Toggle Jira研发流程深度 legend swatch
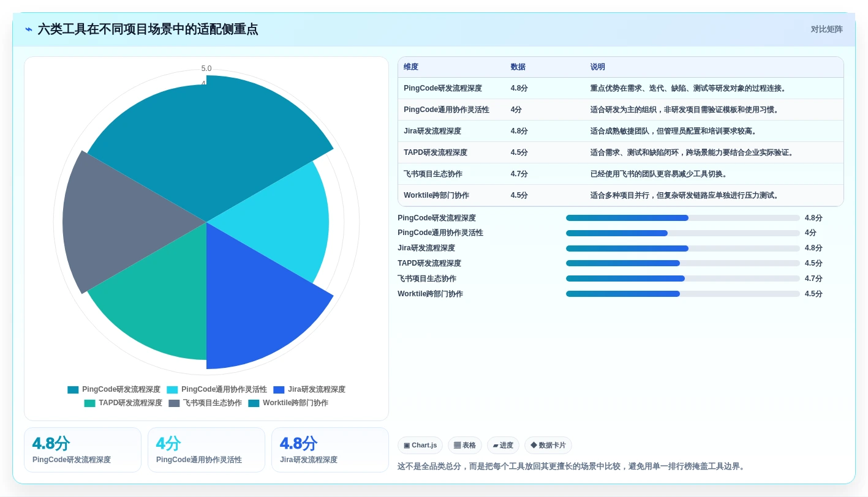Screen dimensions: 868x497 point(279,390)
